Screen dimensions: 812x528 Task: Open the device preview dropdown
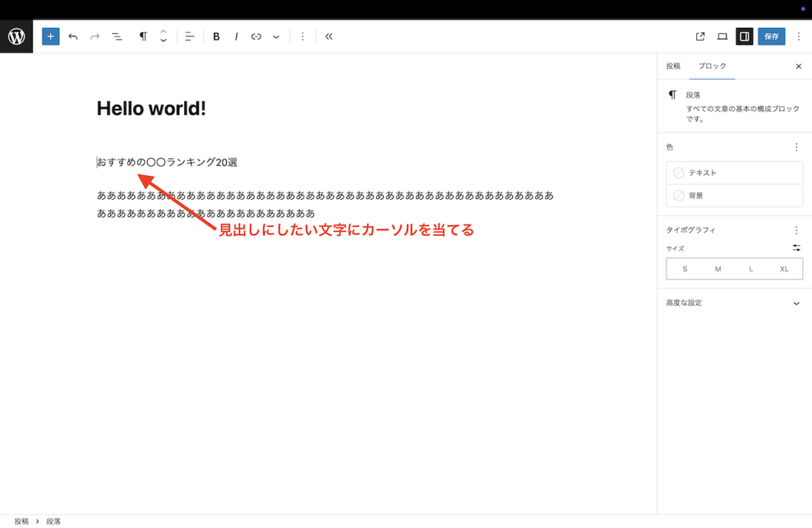[722, 36]
